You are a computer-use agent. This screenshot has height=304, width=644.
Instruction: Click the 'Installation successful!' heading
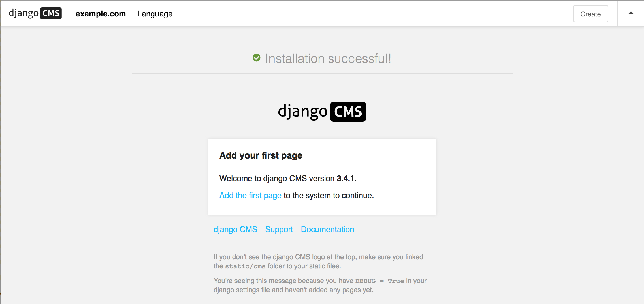coord(328,59)
